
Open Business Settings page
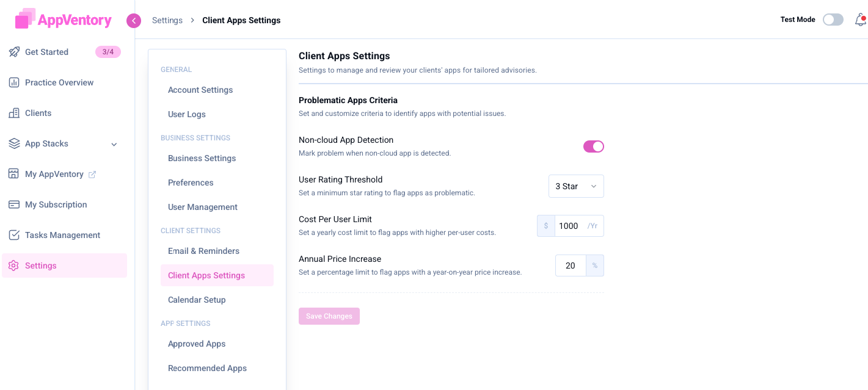(202, 158)
